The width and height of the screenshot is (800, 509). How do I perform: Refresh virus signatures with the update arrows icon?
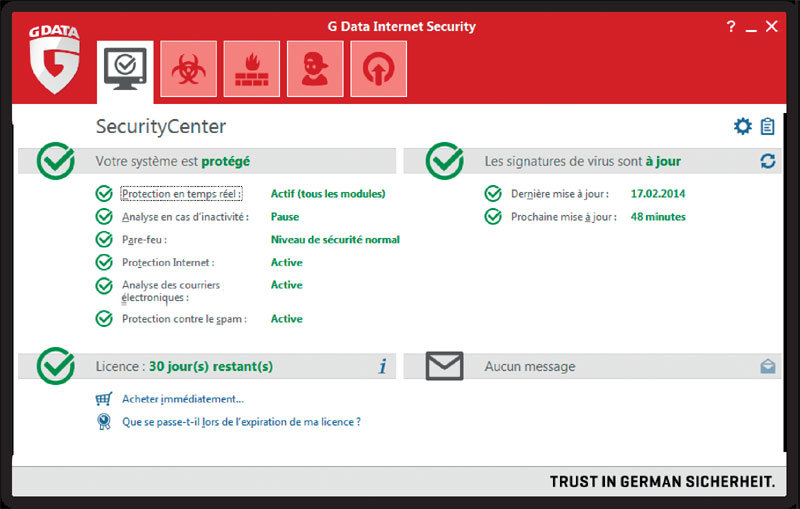768,161
